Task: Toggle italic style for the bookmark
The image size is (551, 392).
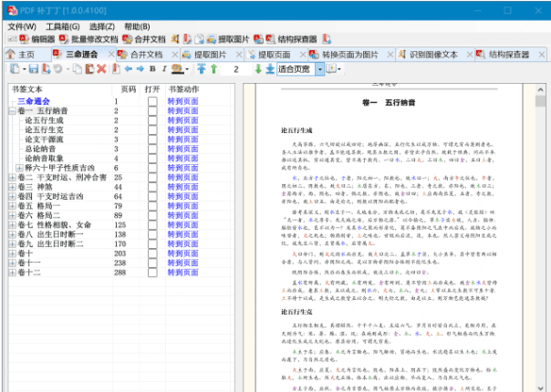Action: pyautogui.click(x=164, y=69)
